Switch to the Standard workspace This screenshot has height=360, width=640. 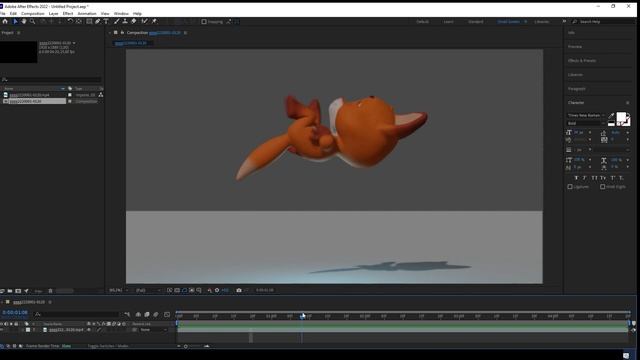click(x=476, y=22)
